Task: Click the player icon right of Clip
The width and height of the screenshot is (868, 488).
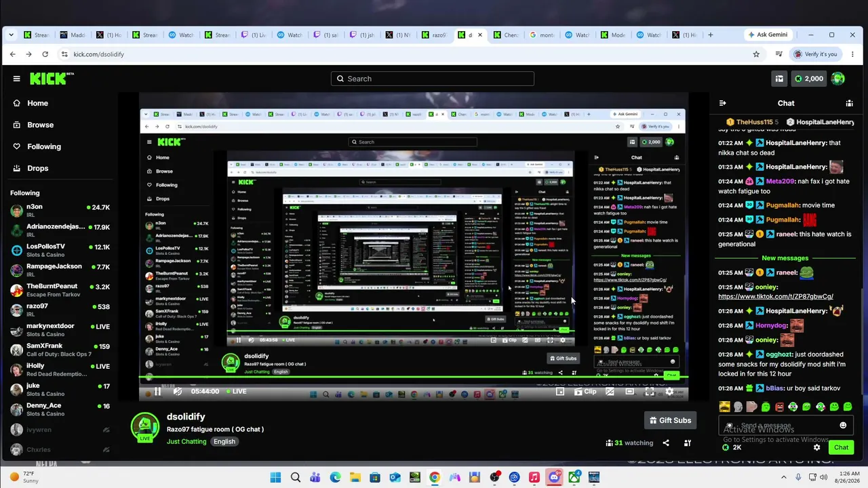Action: tap(610, 391)
